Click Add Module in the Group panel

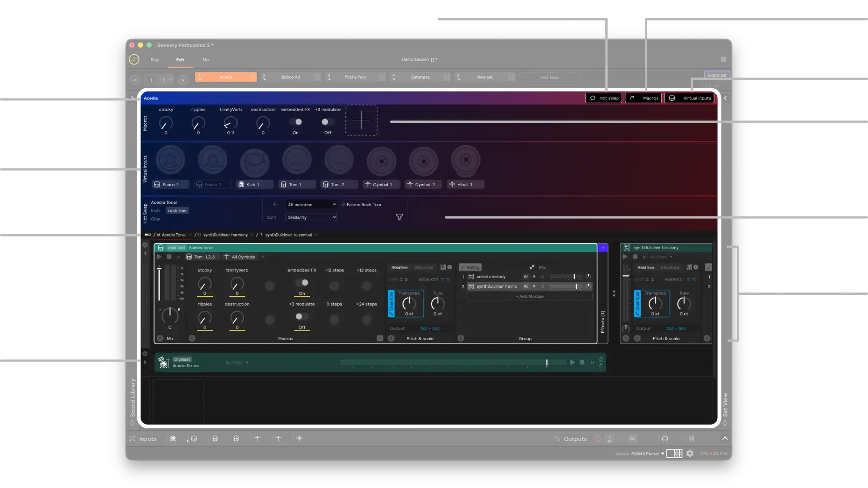point(530,296)
